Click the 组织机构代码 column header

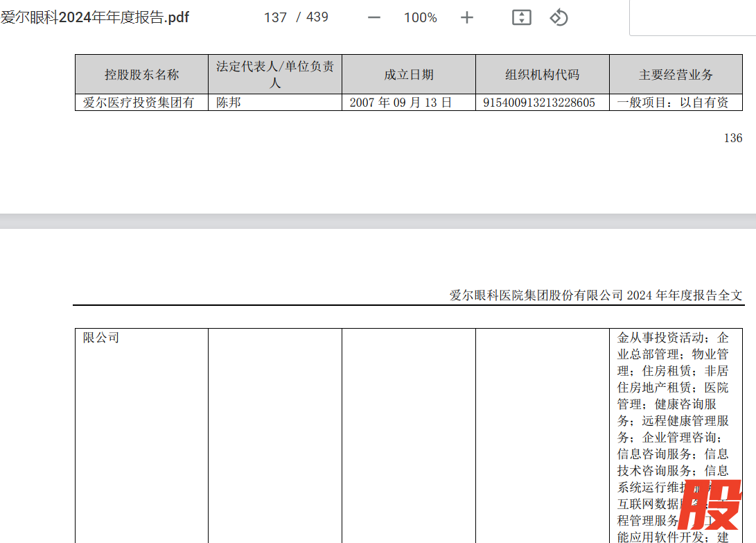pyautogui.click(x=542, y=75)
